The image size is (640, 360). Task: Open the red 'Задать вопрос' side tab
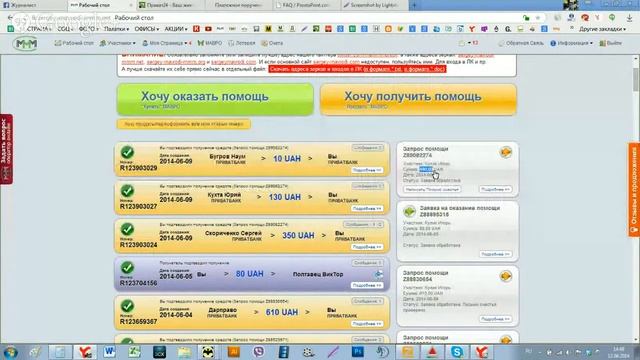click(x=6, y=149)
